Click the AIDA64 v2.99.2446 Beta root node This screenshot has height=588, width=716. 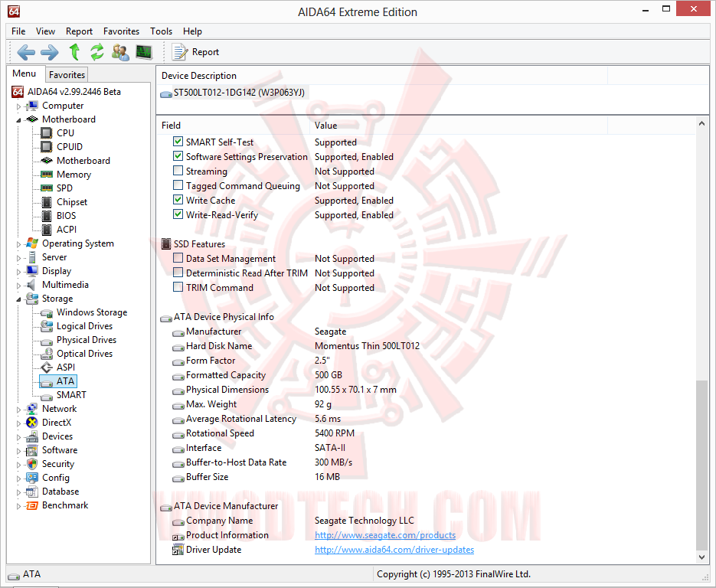(74, 92)
